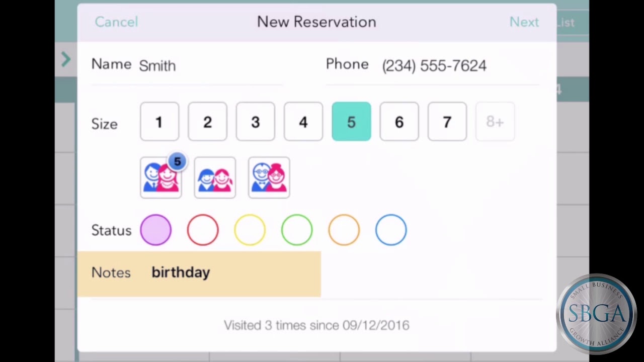Screen dimensions: 644x362
Task: Set party size to 4
Action: point(303,122)
